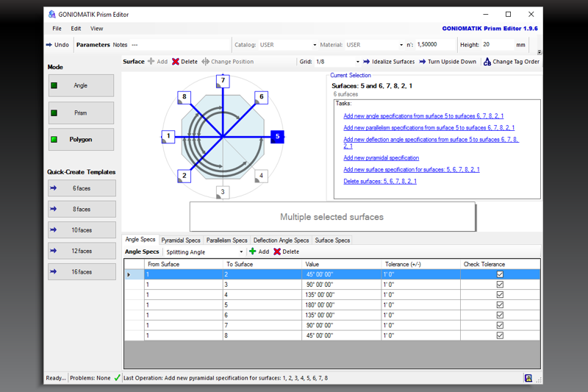Viewport: 588px width, 392px height.
Task: Switch to Pyramidal Specs tab
Action: click(181, 240)
